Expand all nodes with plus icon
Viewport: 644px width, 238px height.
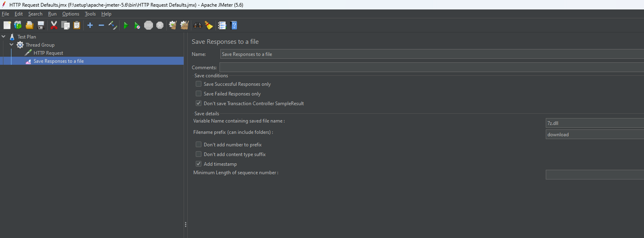90,25
